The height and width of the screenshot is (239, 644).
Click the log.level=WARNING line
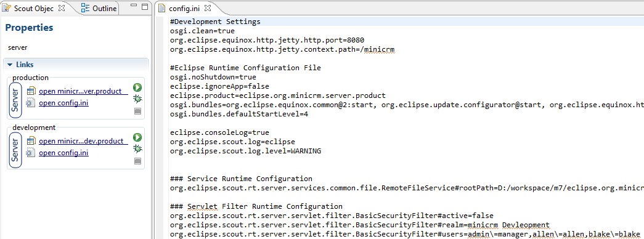coord(245,151)
